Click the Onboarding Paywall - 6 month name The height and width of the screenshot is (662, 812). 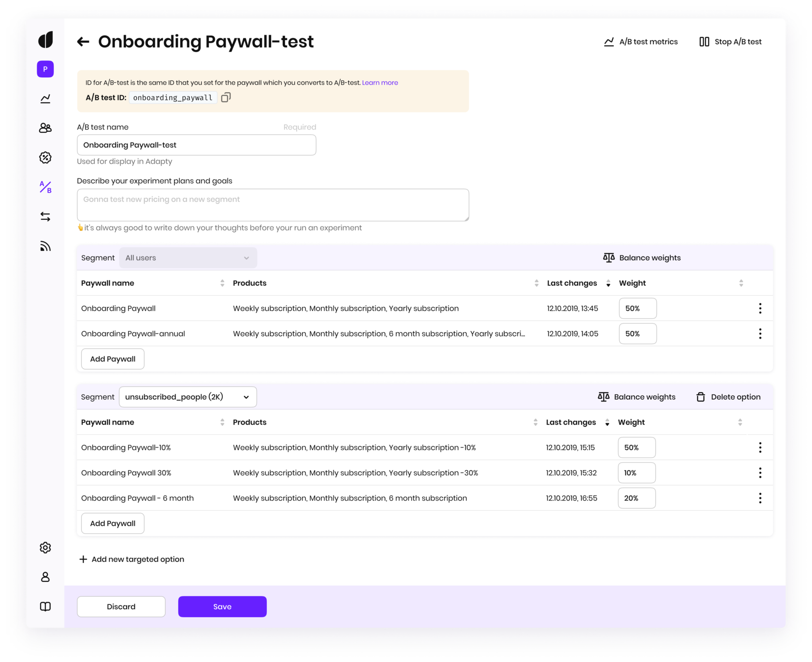click(x=137, y=498)
